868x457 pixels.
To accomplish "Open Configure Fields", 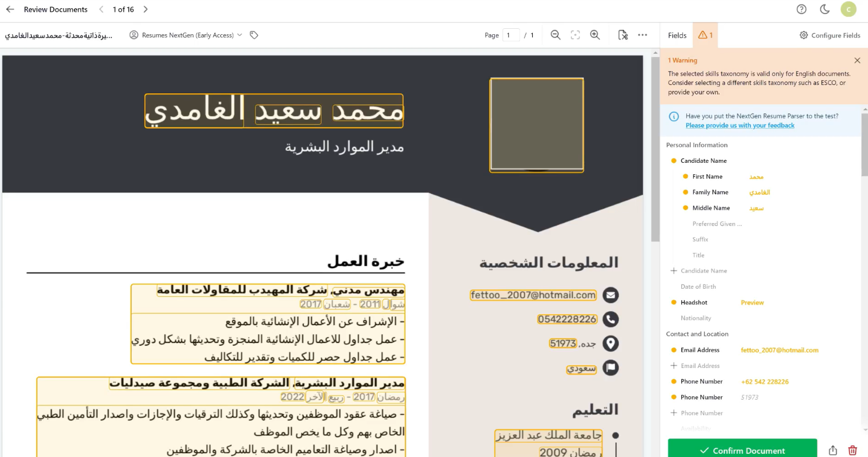I will (x=830, y=35).
